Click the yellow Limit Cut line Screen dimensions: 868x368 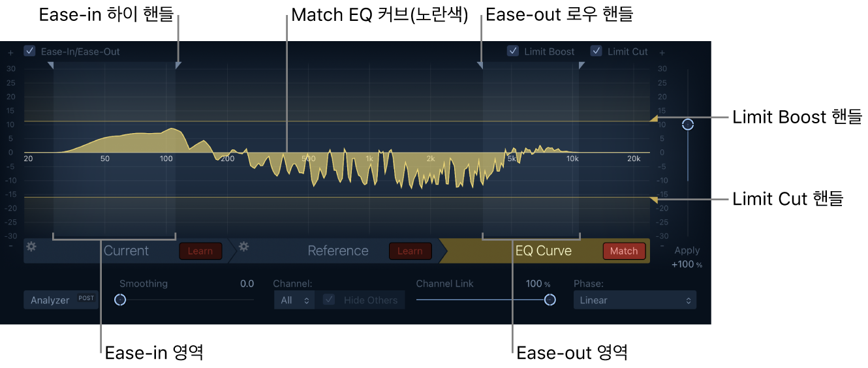click(337, 197)
